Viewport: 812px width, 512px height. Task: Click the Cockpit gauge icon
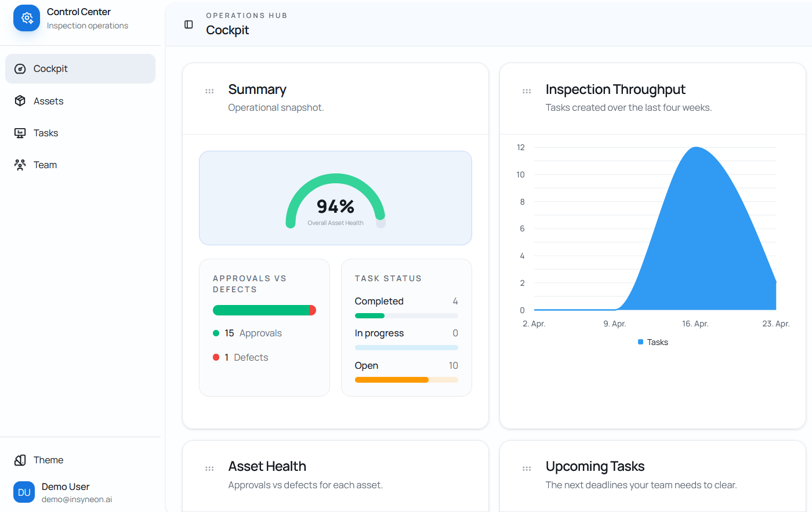[20, 69]
